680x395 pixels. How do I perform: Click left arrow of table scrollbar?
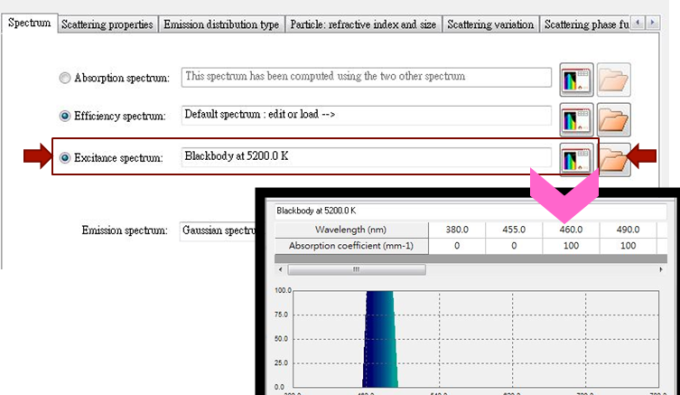pos(280,270)
